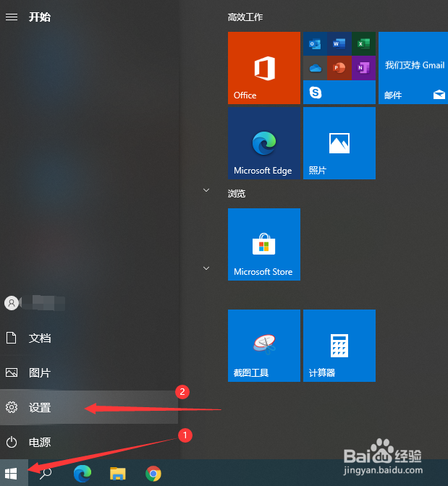Viewport: 448px width, 486px height.
Task: Open the 截图工具 snipping tool tile
Action: point(264,346)
